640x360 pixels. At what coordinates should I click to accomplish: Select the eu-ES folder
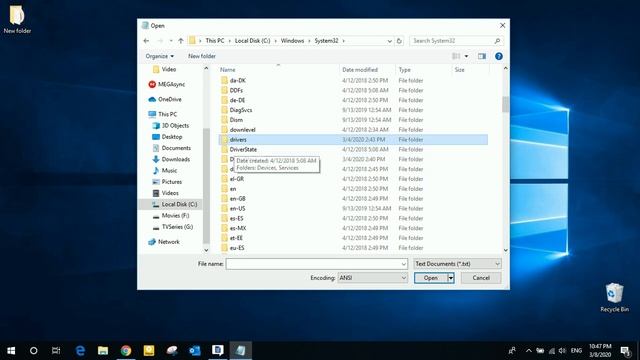click(x=237, y=248)
